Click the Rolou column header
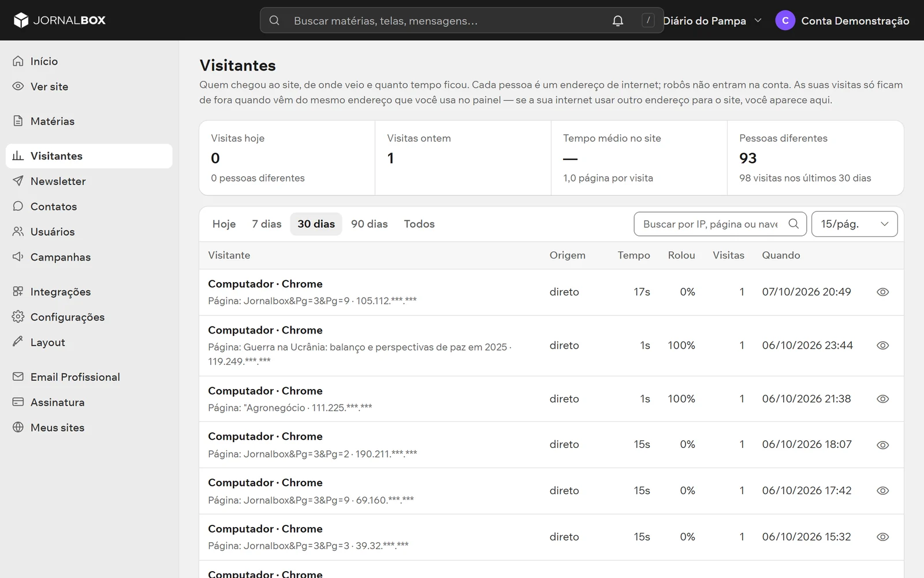 [681, 255]
